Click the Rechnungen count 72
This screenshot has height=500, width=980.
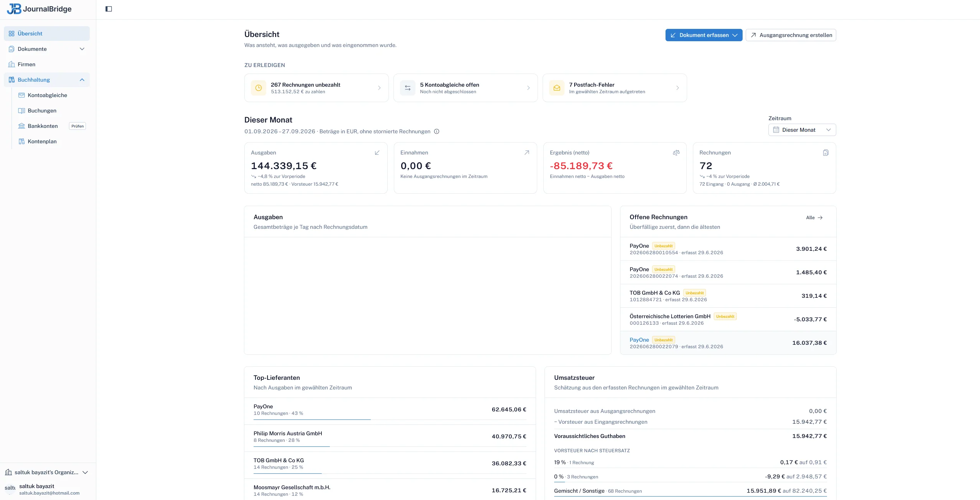[x=706, y=166]
